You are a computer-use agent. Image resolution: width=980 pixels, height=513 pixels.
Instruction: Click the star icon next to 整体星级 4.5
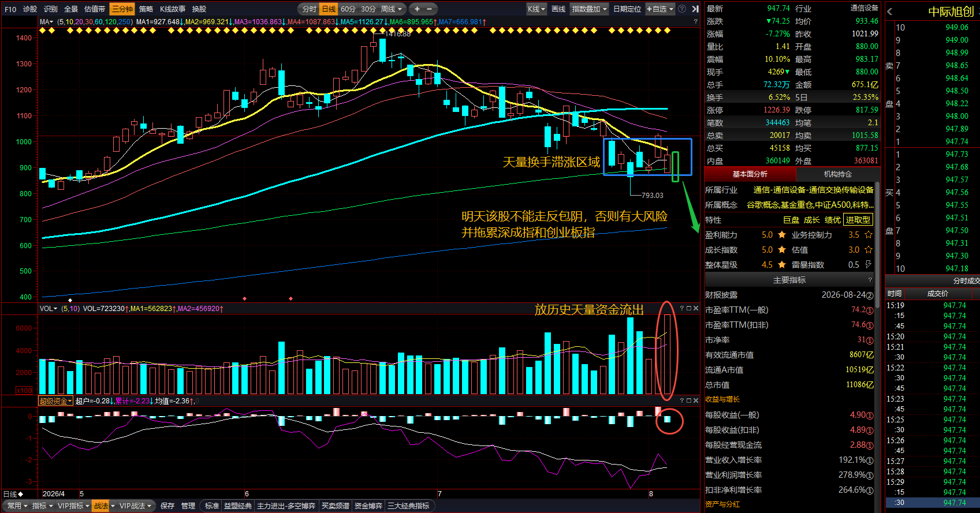pyautogui.click(x=782, y=265)
